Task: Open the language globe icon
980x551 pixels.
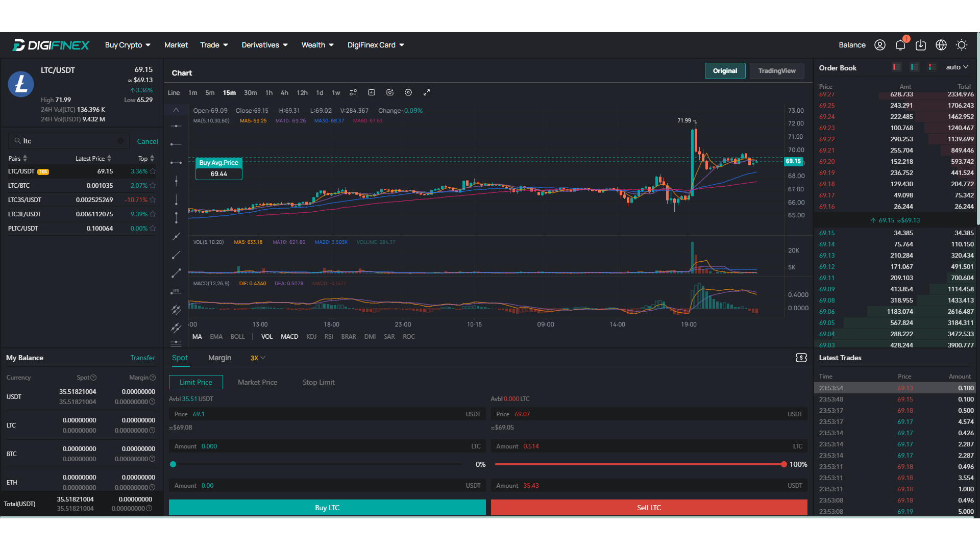Action: [x=941, y=45]
